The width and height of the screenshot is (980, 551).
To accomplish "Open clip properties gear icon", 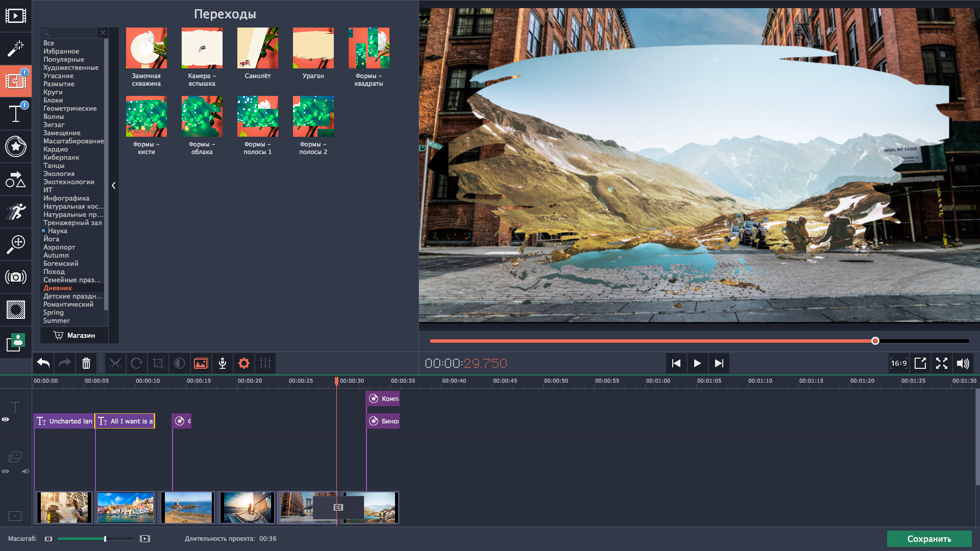I will [244, 363].
